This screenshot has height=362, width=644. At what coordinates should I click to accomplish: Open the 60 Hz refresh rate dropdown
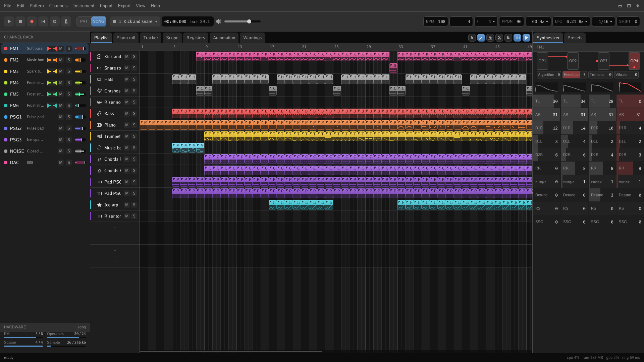point(538,21)
